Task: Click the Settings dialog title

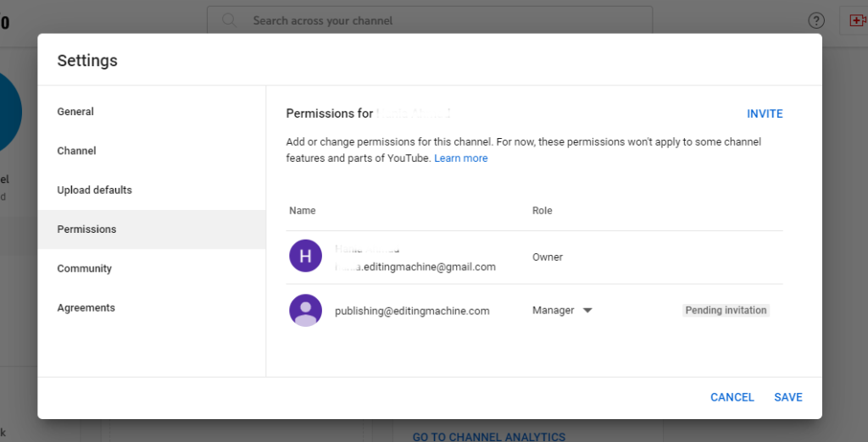Action: pos(87,60)
